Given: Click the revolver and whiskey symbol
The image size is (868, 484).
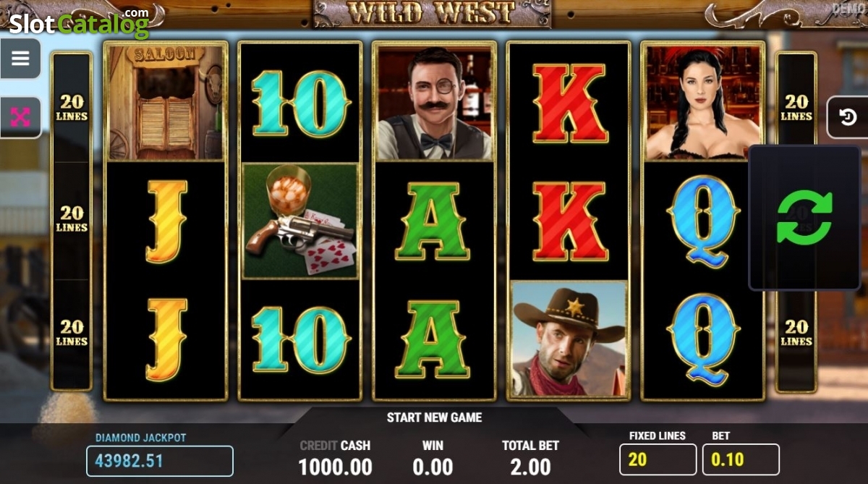Looking at the screenshot, I should tap(300, 221).
